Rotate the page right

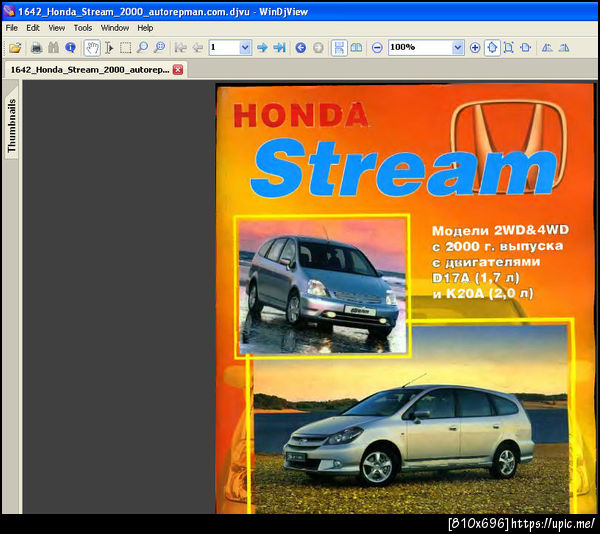pyautogui.click(x=564, y=48)
